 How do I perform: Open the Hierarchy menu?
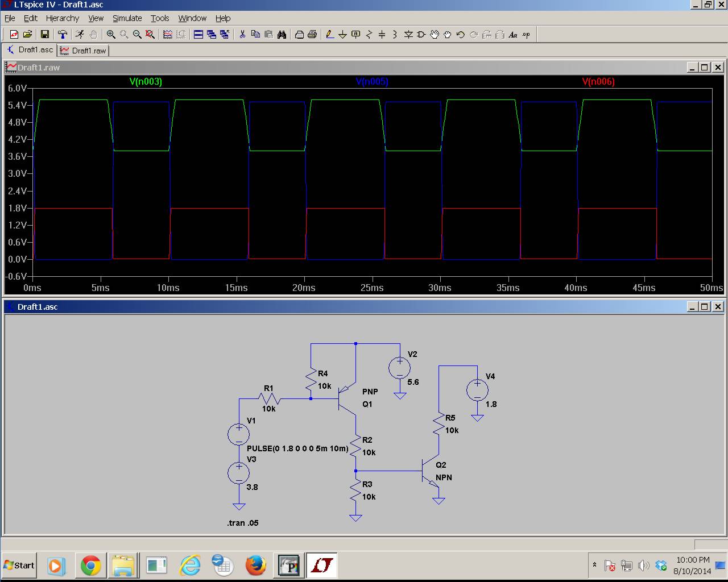click(x=62, y=18)
